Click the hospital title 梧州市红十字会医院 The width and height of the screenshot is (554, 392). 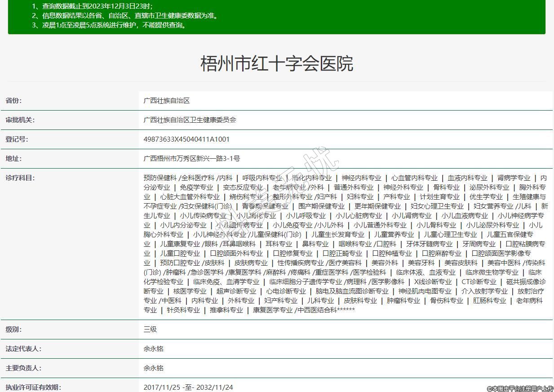point(276,64)
